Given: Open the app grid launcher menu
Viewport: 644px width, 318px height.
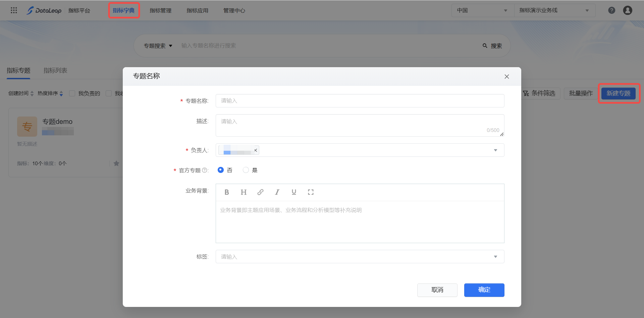Looking at the screenshot, I should [x=14, y=10].
